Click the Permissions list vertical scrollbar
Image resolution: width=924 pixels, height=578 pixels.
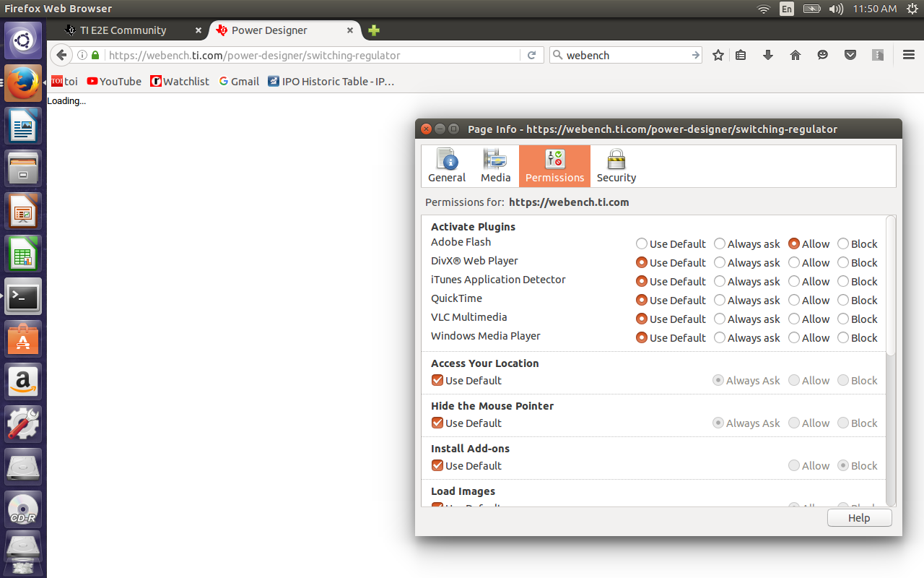tap(891, 285)
